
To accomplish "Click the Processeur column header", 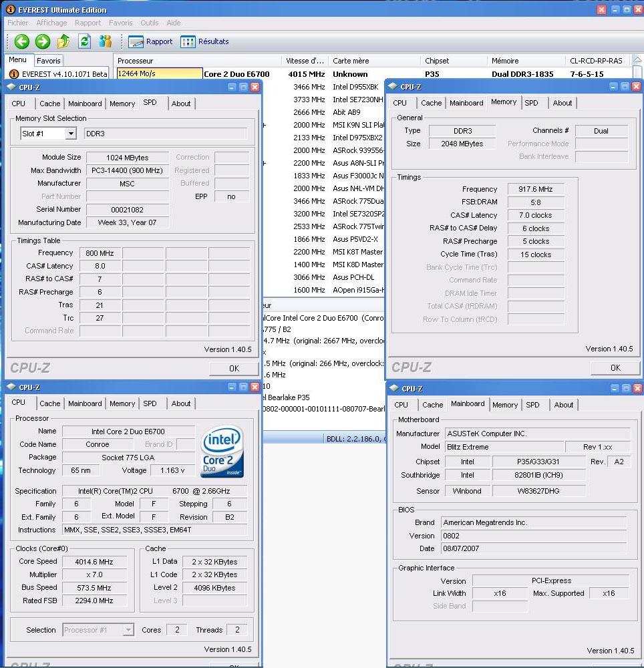I will 197,61.
